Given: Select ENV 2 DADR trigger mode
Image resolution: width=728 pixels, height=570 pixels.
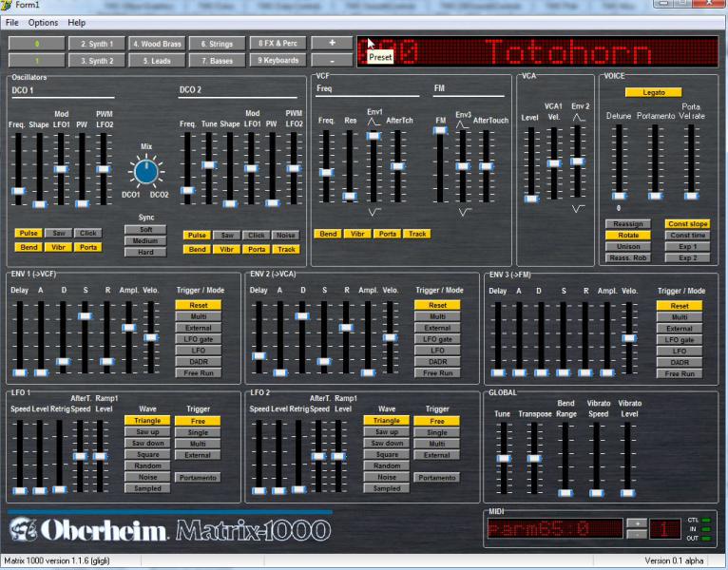Looking at the screenshot, I should [437, 362].
